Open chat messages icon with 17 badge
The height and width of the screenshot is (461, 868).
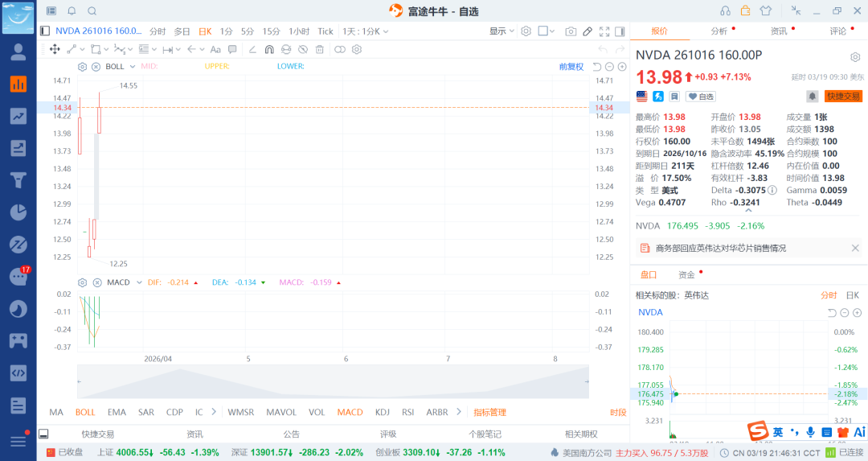18,276
